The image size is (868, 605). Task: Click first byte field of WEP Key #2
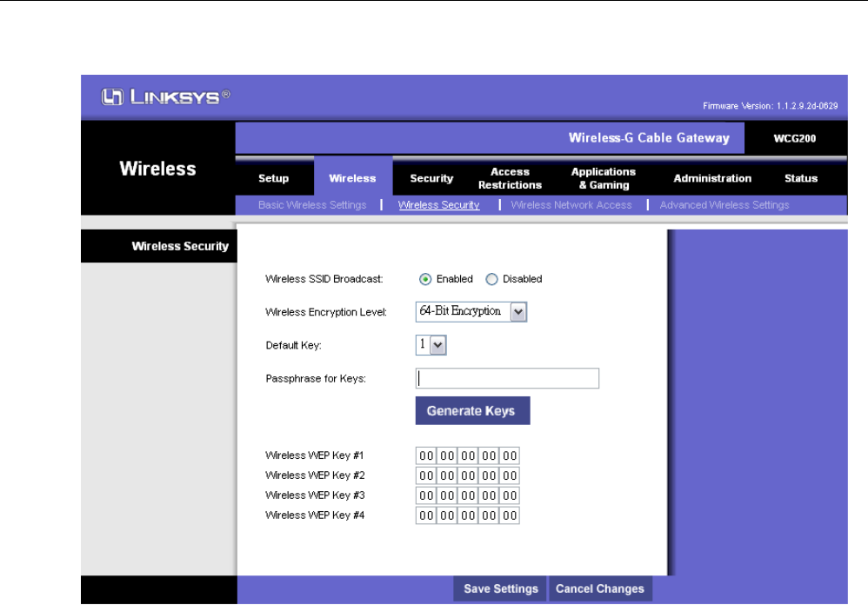coord(426,475)
